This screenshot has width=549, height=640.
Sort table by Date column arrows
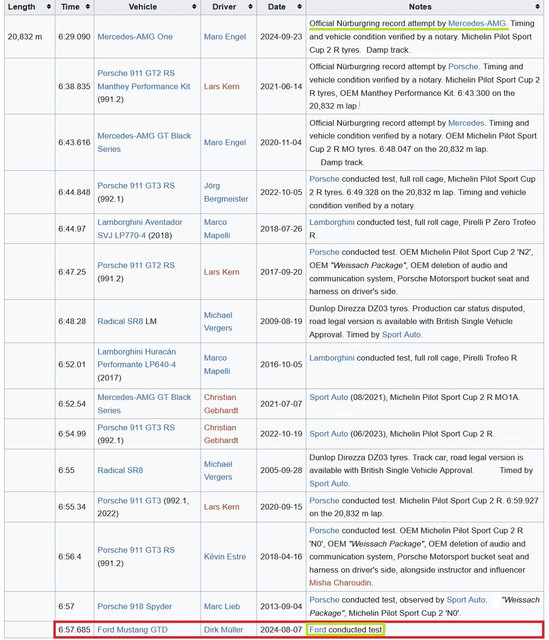[300, 7]
